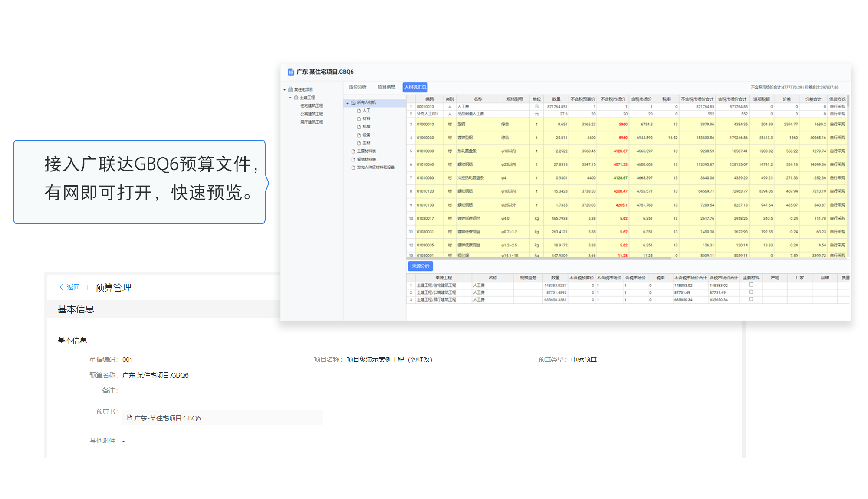
Task: Check 主要材料 box for 住宅建筑工程 row
Action: [x=751, y=285]
